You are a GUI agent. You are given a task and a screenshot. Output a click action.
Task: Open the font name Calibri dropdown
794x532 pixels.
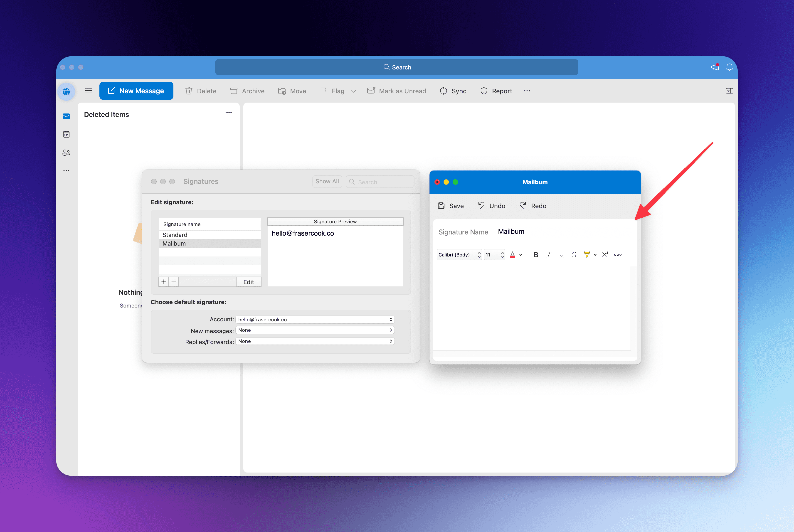click(459, 255)
